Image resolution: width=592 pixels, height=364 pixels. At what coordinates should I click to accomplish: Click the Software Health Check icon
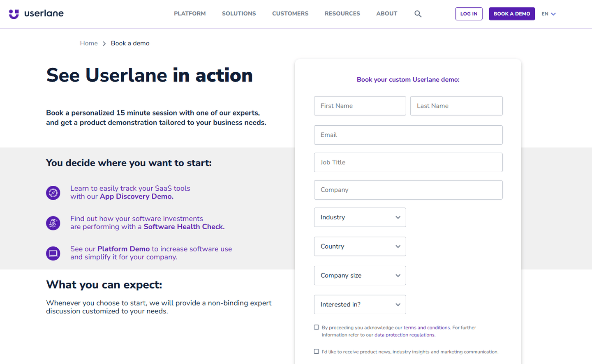point(53,223)
